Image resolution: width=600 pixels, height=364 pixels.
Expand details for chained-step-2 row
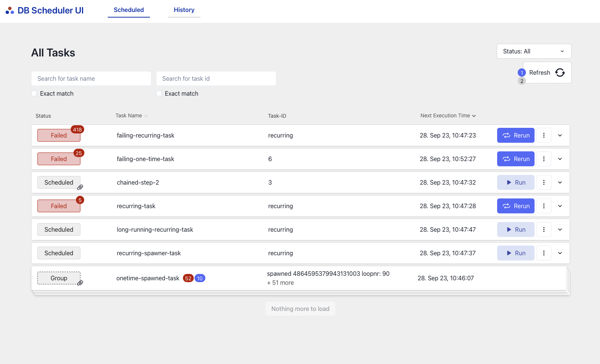tap(560, 182)
